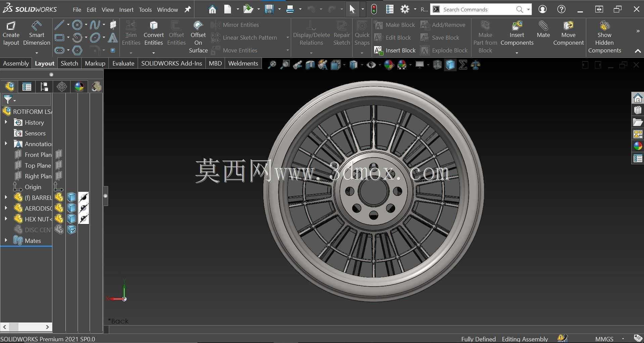This screenshot has height=343, width=644.
Task: Switch to the Assembly tab
Action: [x=16, y=63]
